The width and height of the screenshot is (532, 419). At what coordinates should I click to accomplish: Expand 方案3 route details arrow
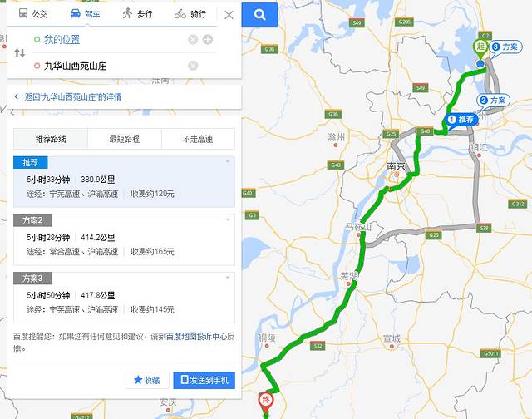228,278
